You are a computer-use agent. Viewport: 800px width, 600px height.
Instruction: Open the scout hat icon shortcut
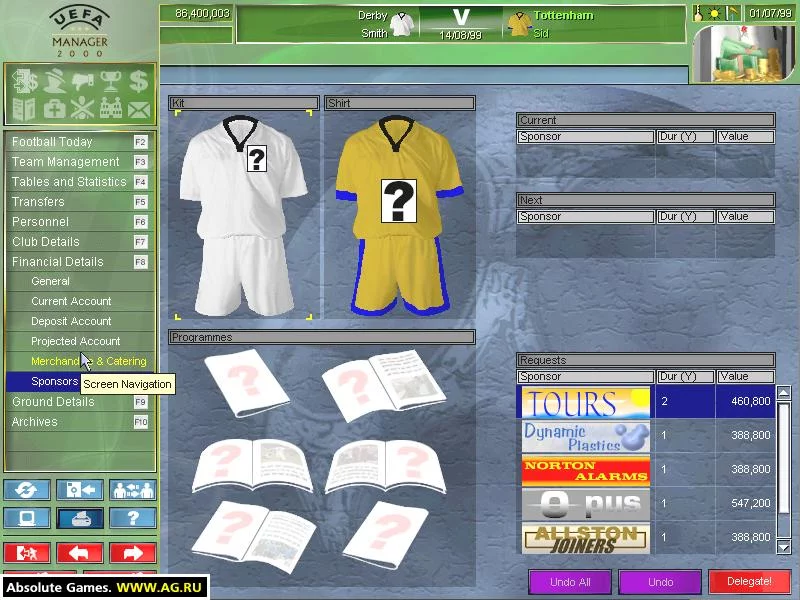[55, 81]
